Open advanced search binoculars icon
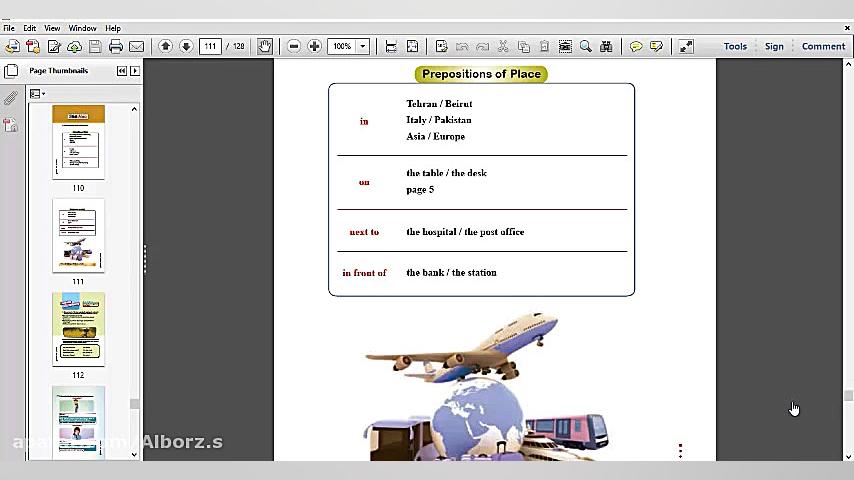854x480 pixels. tap(606, 47)
